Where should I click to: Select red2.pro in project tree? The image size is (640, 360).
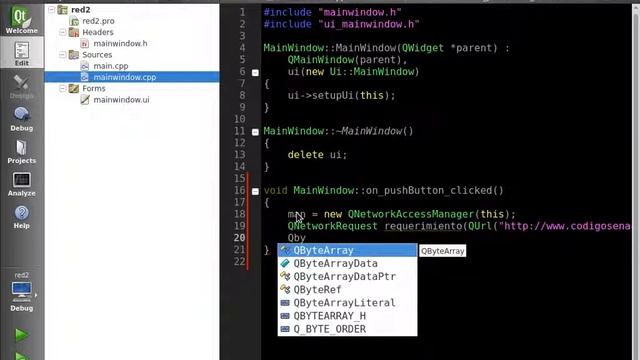click(x=98, y=21)
